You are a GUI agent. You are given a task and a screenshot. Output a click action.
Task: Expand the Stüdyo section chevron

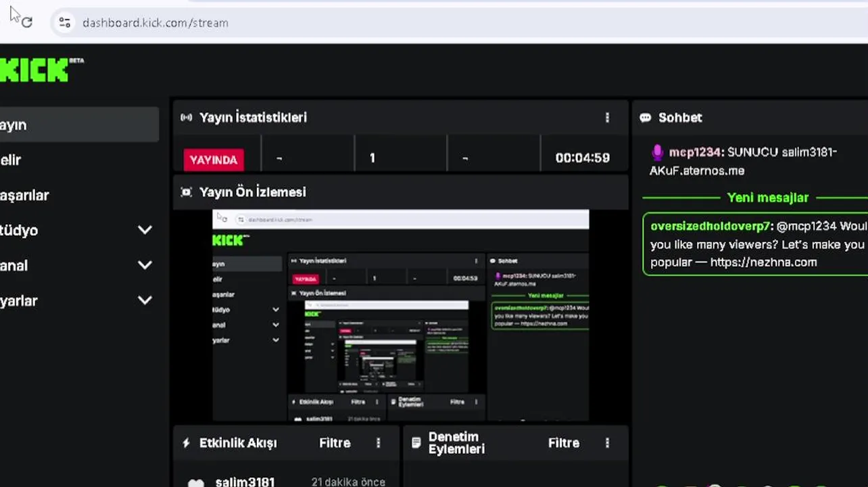[145, 230]
